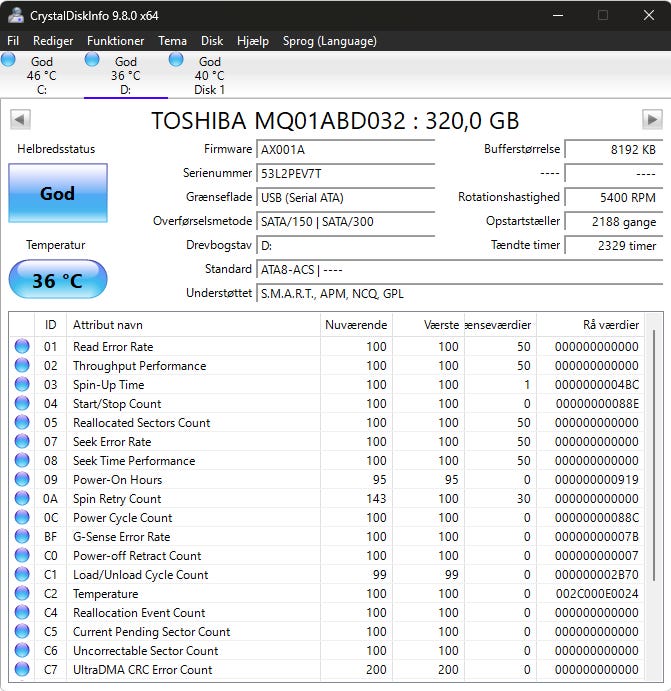Image resolution: width=671 pixels, height=691 pixels.
Task: Open the Tema menu
Action: pyautogui.click(x=172, y=41)
